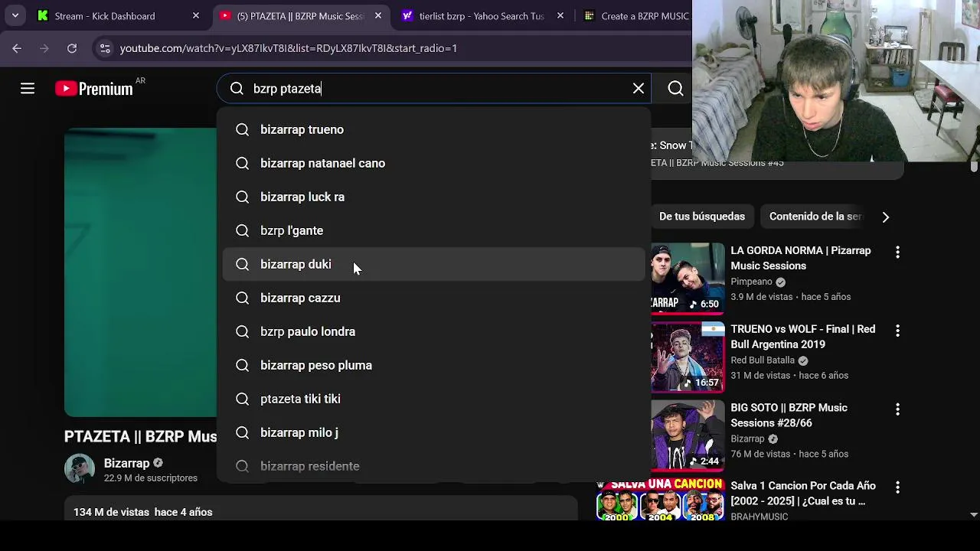Select suggestion bizarrap trueno
Viewport: 980px width, 551px height.
pyautogui.click(x=434, y=129)
